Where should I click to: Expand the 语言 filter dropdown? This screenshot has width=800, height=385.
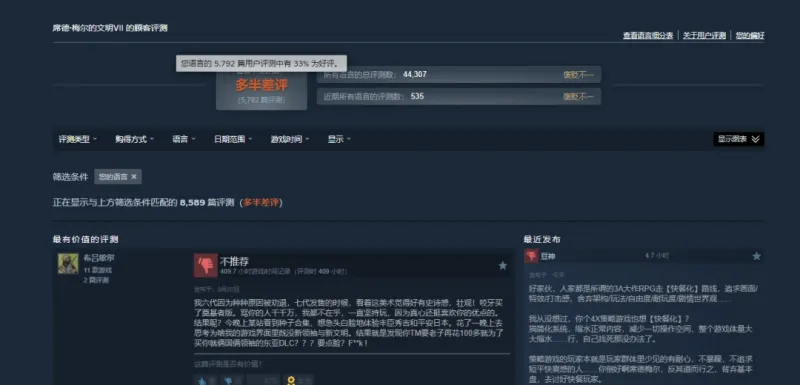(x=184, y=139)
